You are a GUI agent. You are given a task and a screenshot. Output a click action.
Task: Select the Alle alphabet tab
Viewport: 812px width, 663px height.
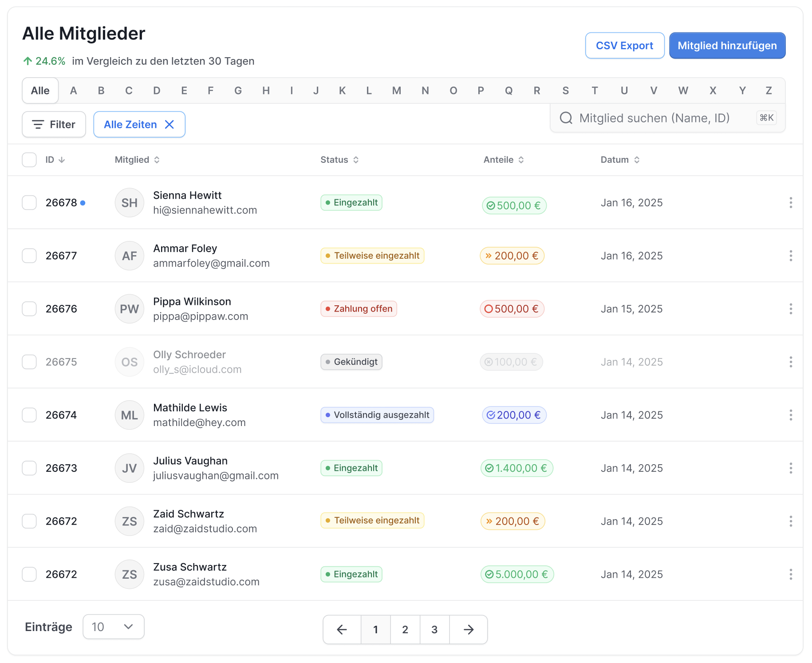click(40, 91)
